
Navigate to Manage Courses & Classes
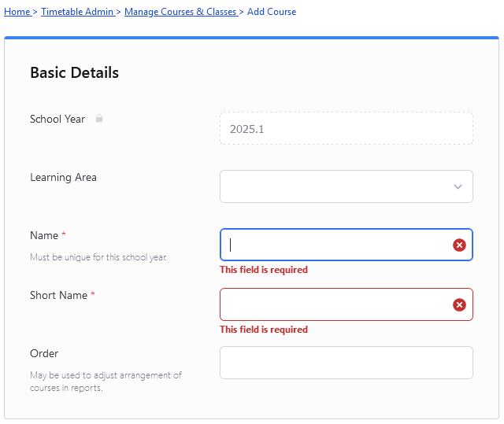pos(180,12)
